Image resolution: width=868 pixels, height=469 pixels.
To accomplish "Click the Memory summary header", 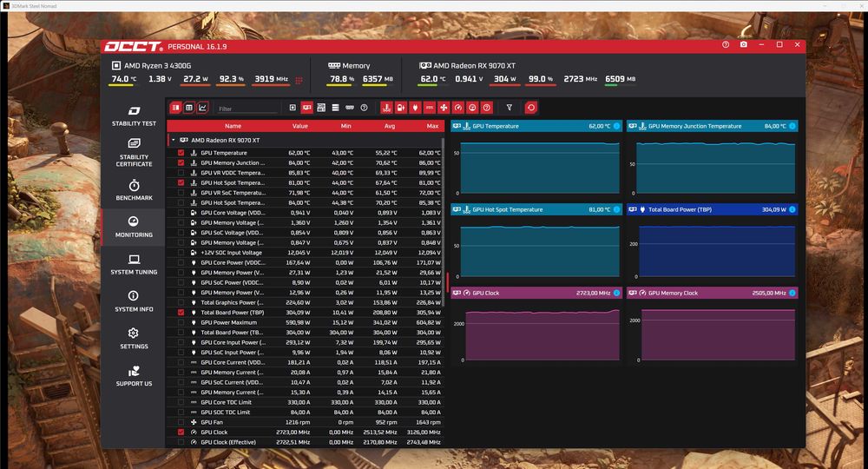I will (x=349, y=65).
